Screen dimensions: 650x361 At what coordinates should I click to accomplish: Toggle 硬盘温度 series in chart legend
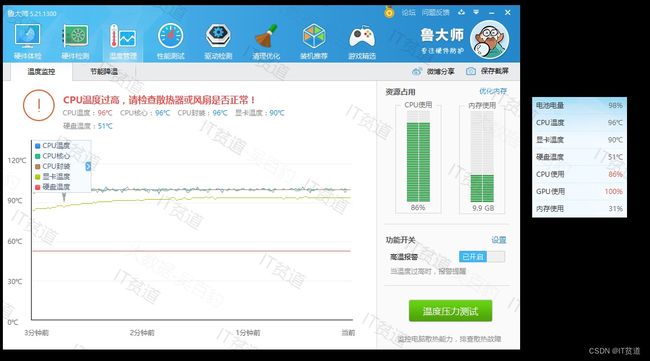tap(53, 187)
